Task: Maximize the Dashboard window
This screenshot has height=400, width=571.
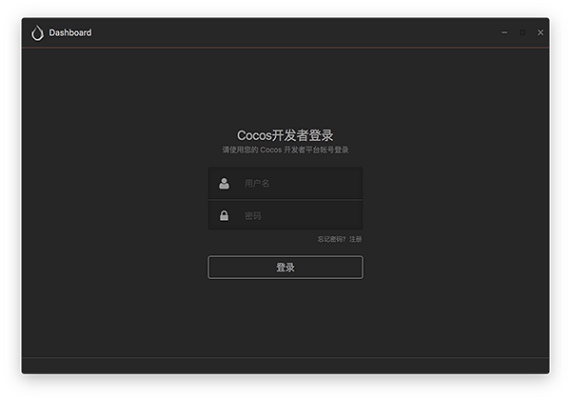Action: [523, 32]
